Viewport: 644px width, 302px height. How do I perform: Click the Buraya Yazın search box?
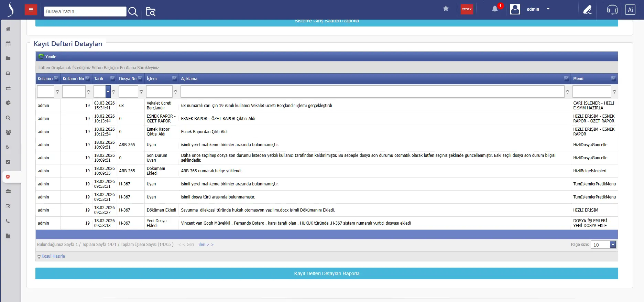[85, 11]
